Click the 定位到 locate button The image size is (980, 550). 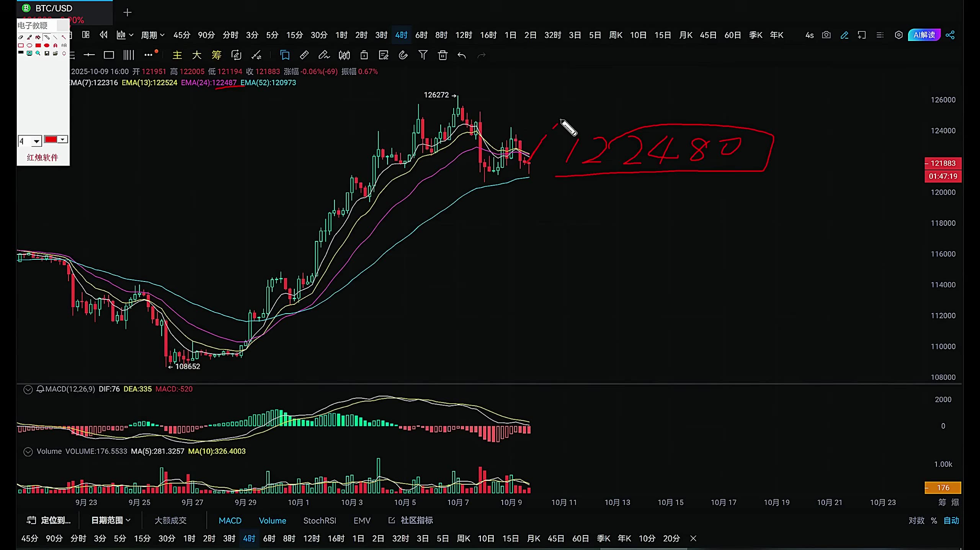[x=49, y=521]
